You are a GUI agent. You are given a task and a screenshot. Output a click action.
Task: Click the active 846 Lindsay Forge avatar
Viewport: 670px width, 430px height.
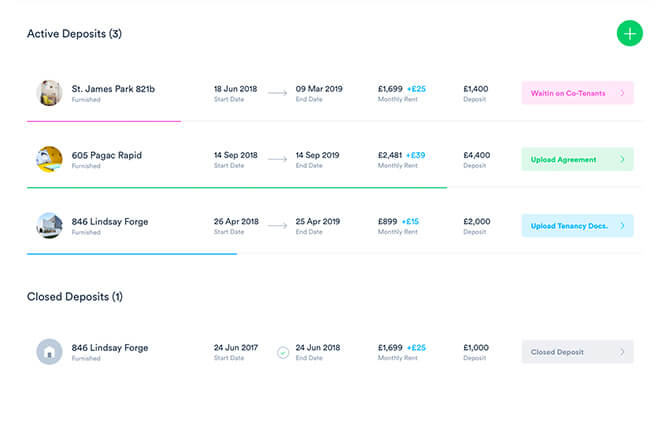[50, 225]
